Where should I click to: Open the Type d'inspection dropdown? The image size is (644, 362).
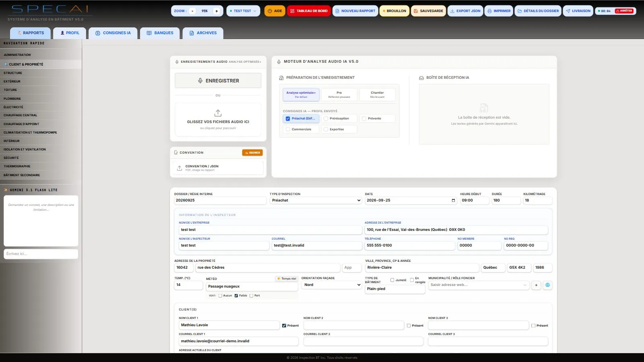pyautogui.click(x=316, y=200)
